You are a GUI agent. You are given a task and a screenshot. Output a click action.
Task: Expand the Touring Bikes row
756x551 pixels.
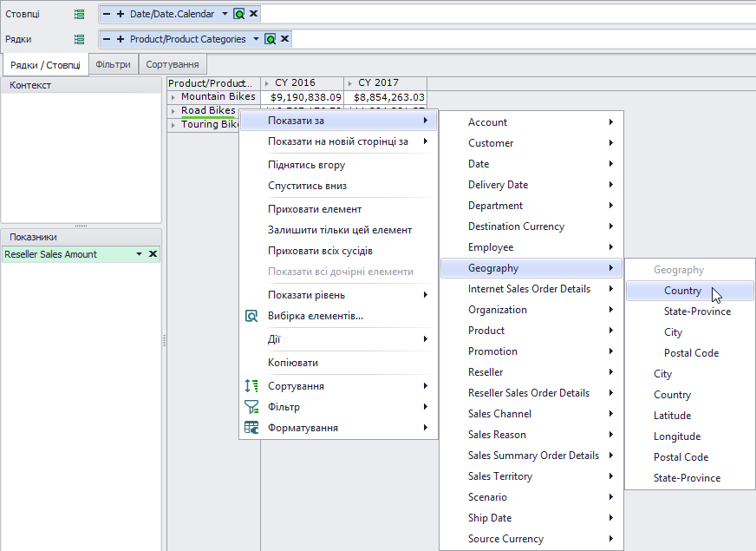click(173, 125)
